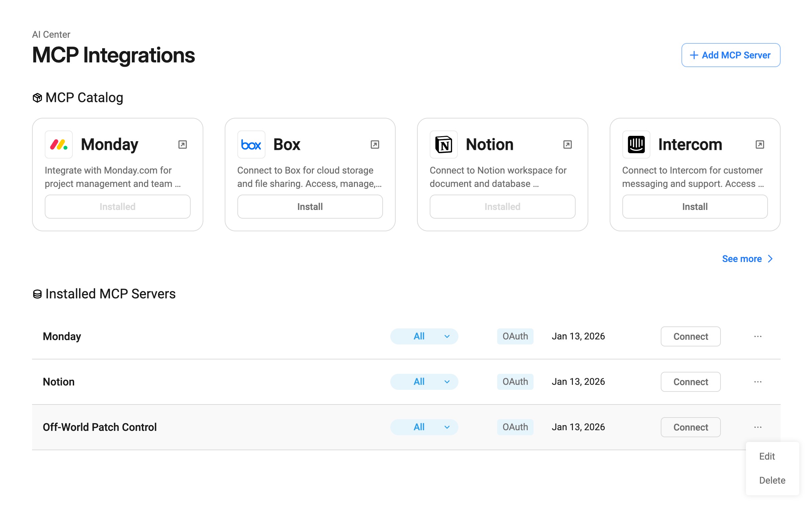
Task: Click OAuth tag in Off-World Patch Control row
Action: pos(515,427)
